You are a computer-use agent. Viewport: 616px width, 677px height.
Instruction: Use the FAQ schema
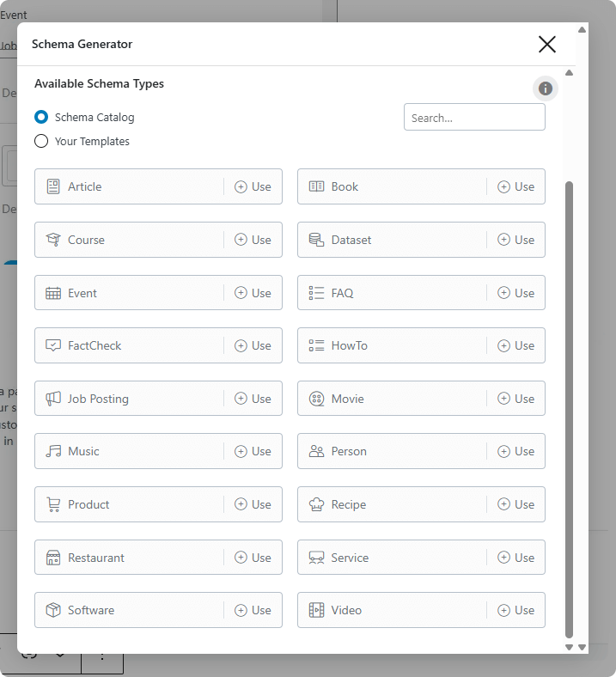pyautogui.click(x=515, y=293)
